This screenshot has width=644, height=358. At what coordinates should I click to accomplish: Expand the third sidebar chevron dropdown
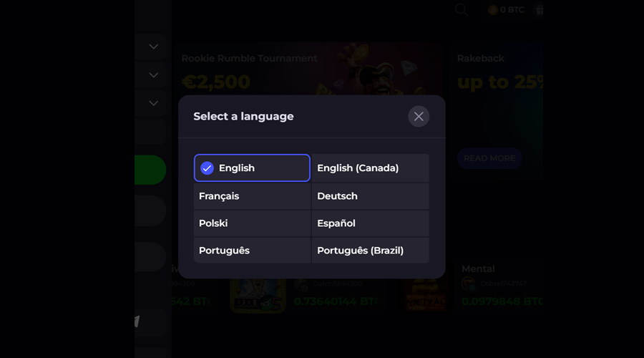point(153,103)
